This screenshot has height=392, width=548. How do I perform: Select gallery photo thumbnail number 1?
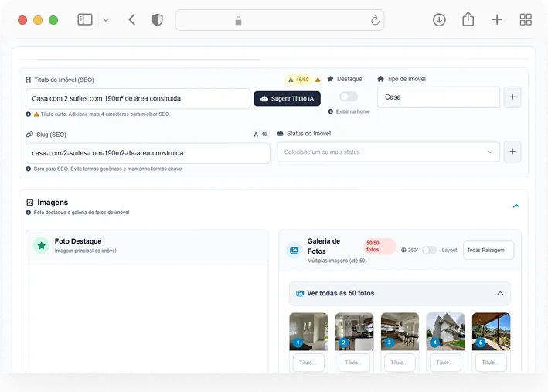(308, 332)
